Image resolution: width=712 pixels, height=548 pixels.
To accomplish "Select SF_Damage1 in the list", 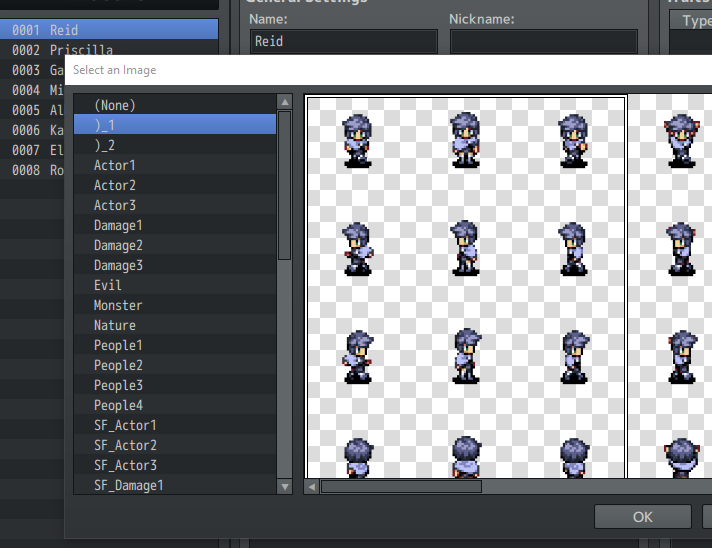I will tap(175, 484).
